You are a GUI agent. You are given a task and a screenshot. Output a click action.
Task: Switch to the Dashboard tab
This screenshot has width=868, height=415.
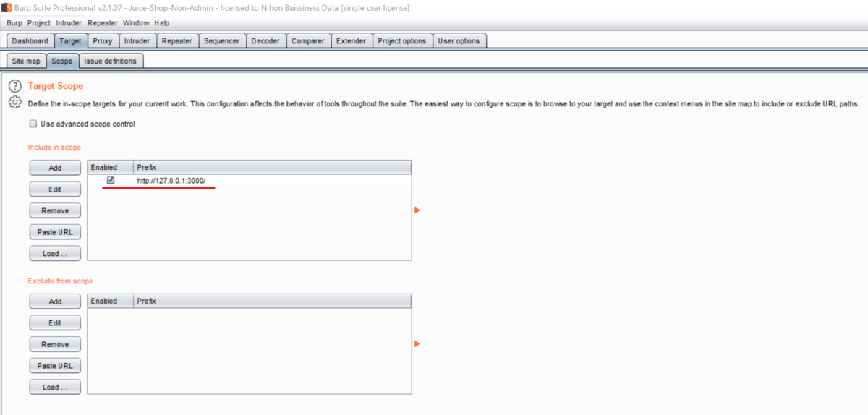pyautogui.click(x=30, y=41)
